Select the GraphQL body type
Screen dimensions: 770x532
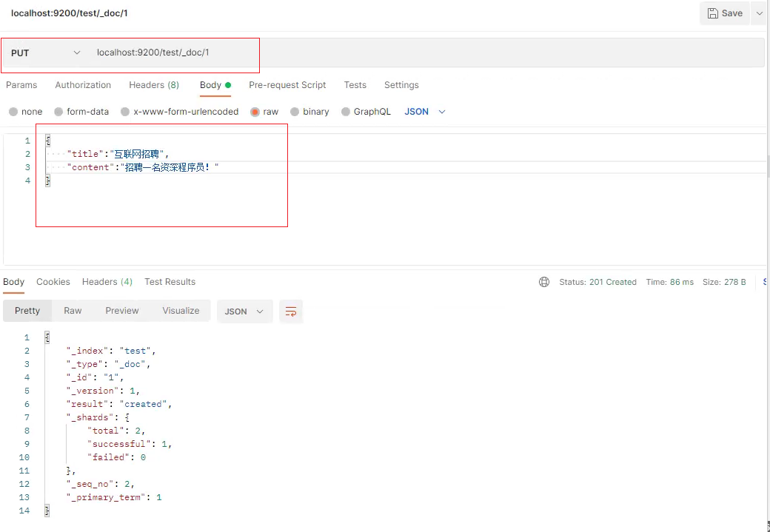point(366,112)
